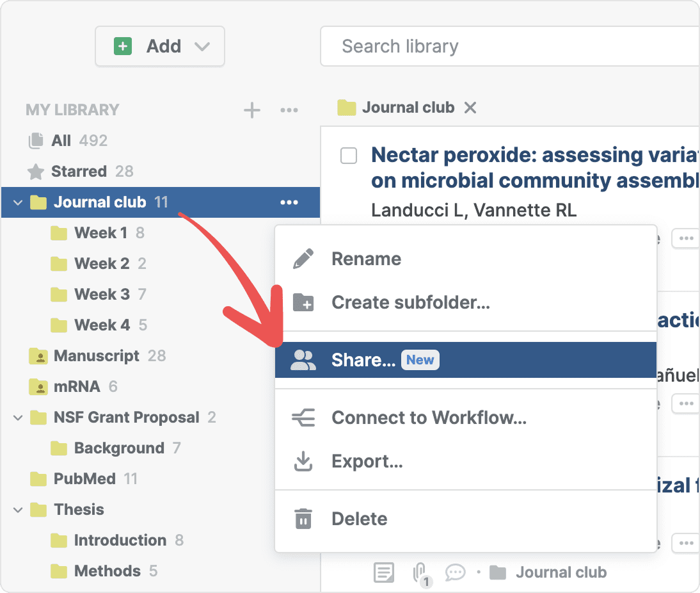700x593 pixels.
Task: Open the comments speech bubble icon
Action: click(455, 572)
